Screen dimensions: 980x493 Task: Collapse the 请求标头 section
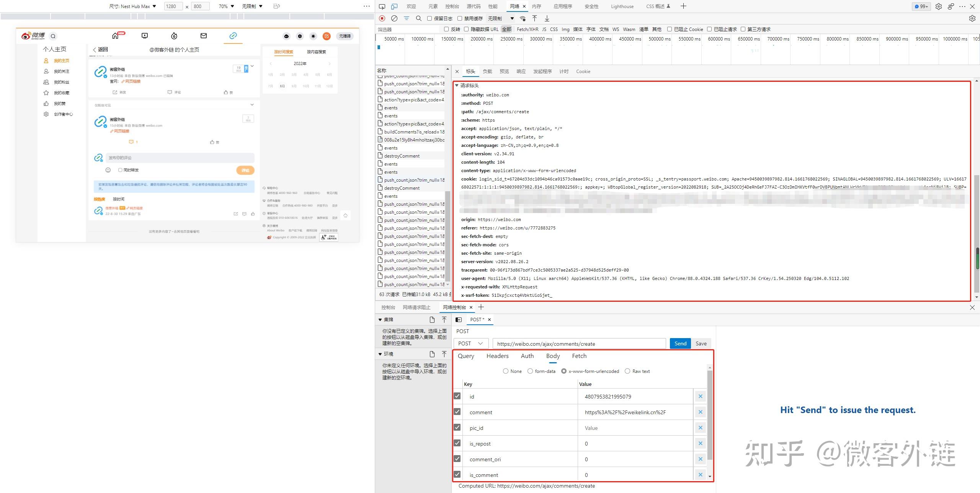click(x=457, y=85)
